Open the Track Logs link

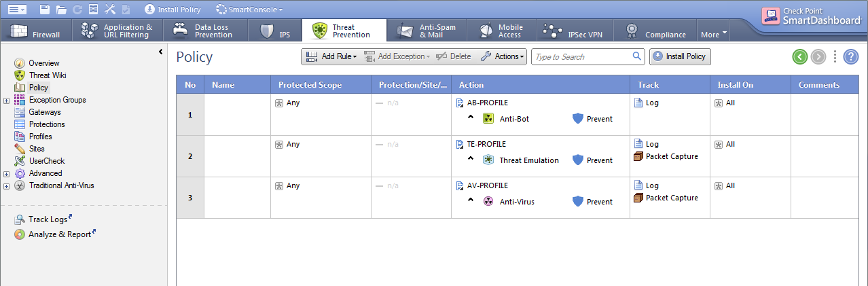pyautogui.click(x=48, y=219)
